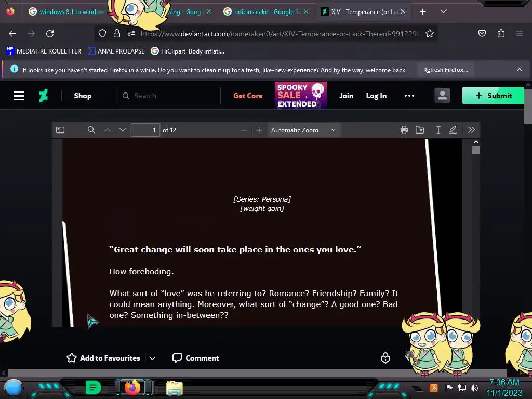Open Firefox from the taskbar
This screenshot has width=532, height=399.
(x=132, y=388)
